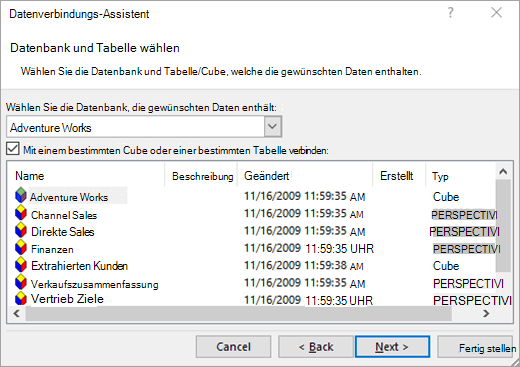520x367 pixels.
Task: Select the Finanzen row name
Action: coord(52,249)
